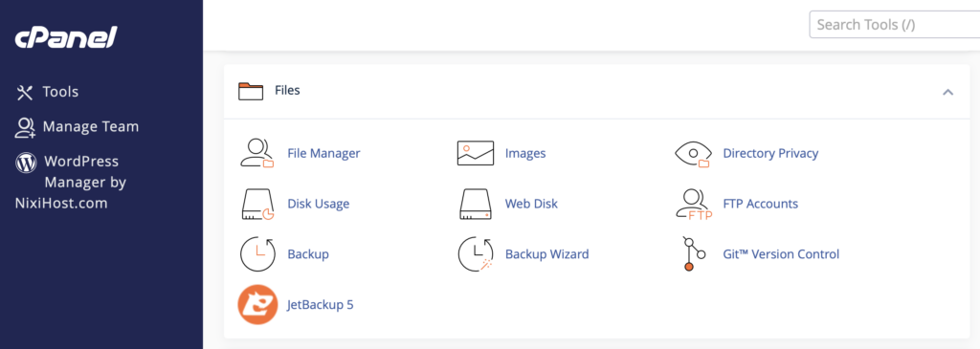
Task: Click the Backup clock icon
Action: click(x=257, y=254)
